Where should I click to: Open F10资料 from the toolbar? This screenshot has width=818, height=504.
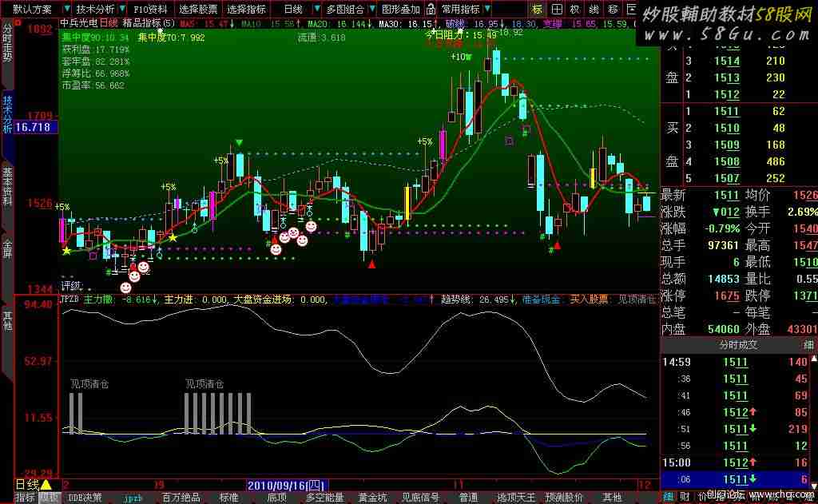coord(150,9)
